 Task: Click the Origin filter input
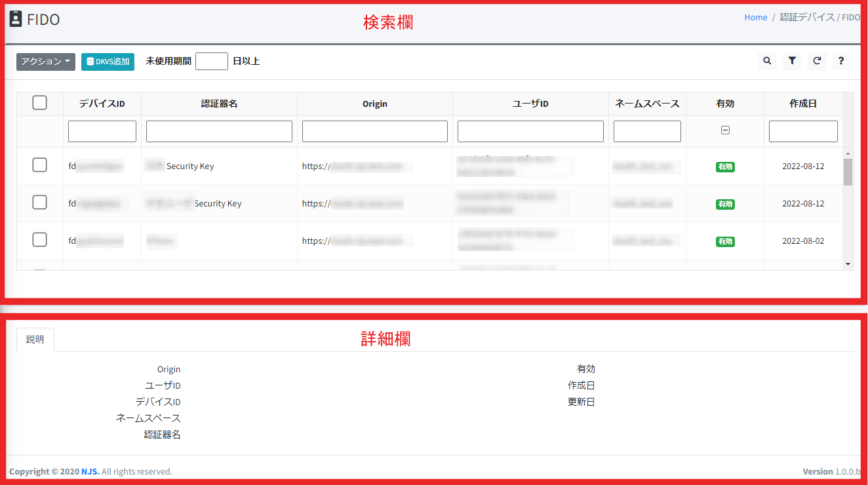pyautogui.click(x=375, y=131)
